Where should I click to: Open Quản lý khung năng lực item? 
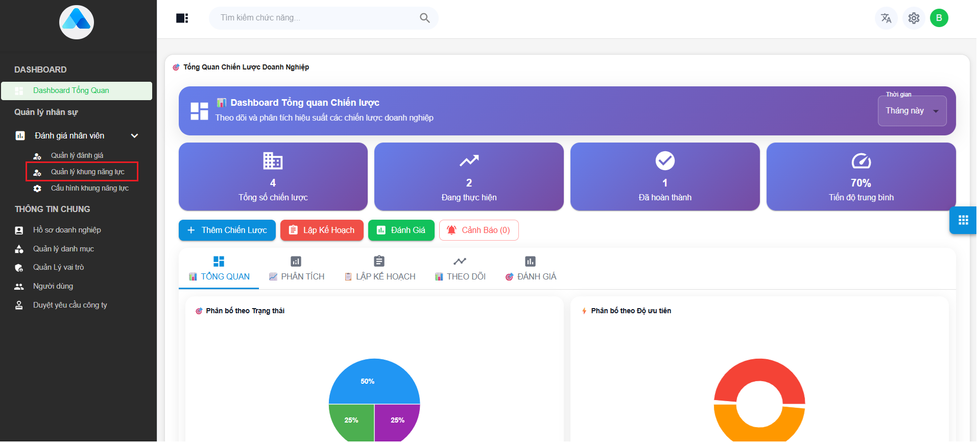tap(87, 172)
